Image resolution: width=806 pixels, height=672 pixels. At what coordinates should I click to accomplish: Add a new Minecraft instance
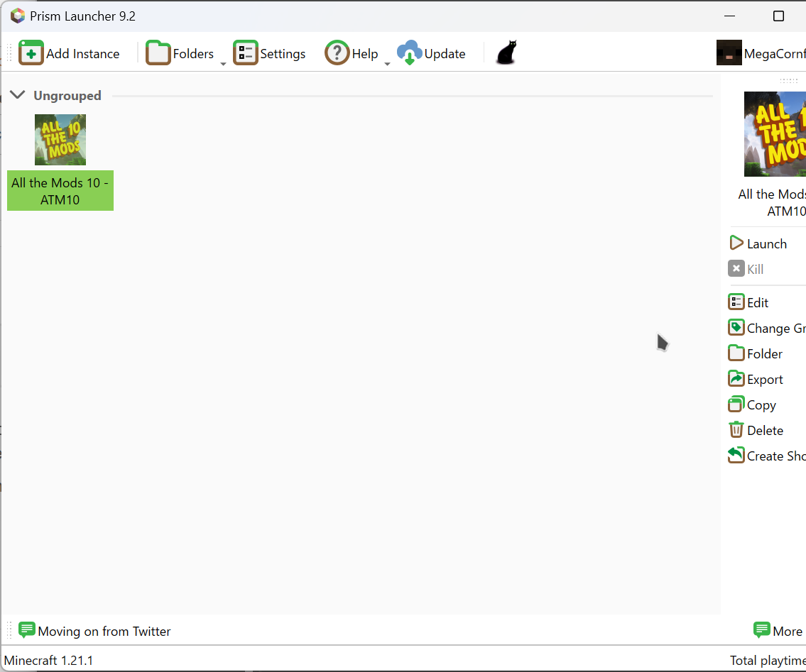[68, 53]
